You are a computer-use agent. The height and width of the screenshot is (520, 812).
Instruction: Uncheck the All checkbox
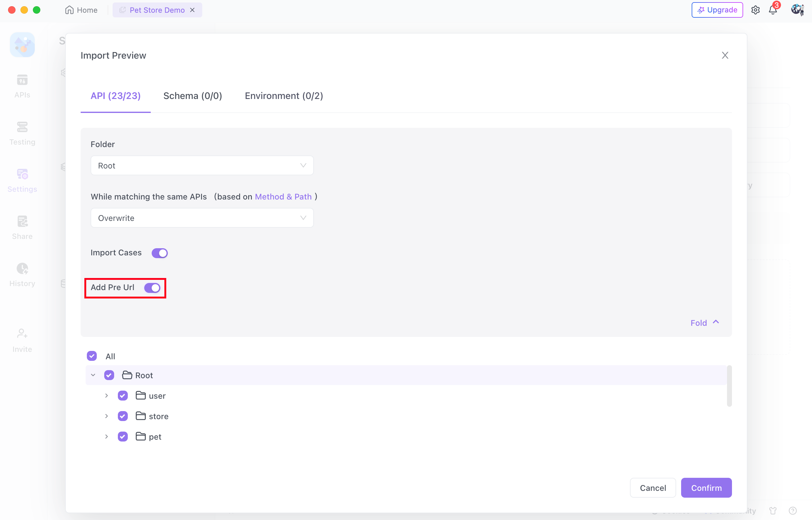coord(92,356)
